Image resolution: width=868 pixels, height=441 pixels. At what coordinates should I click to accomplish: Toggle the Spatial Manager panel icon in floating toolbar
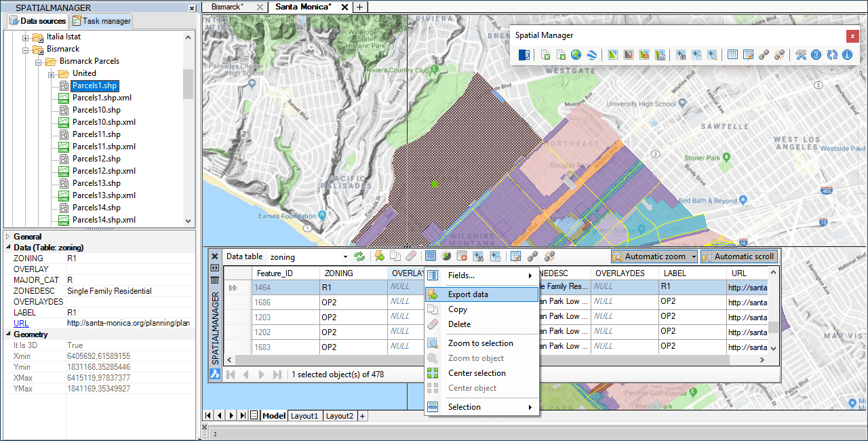pyautogui.click(x=524, y=55)
